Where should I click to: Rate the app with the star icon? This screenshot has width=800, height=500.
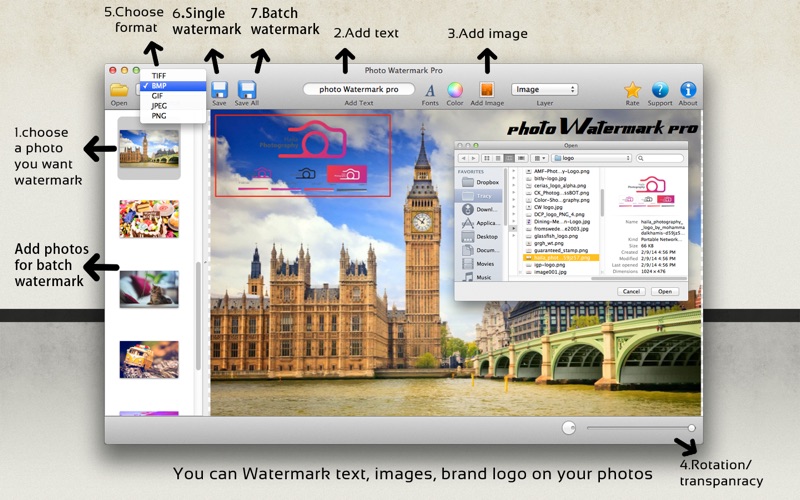(632, 90)
